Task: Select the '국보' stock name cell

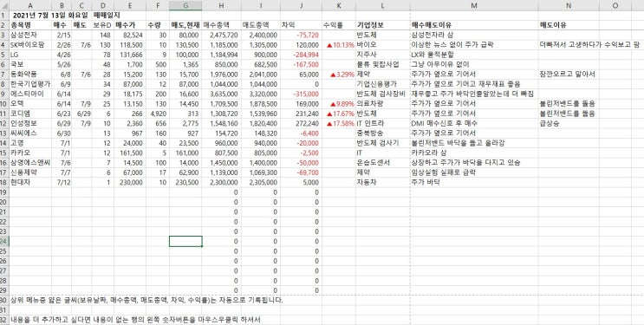Action: pos(30,64)
